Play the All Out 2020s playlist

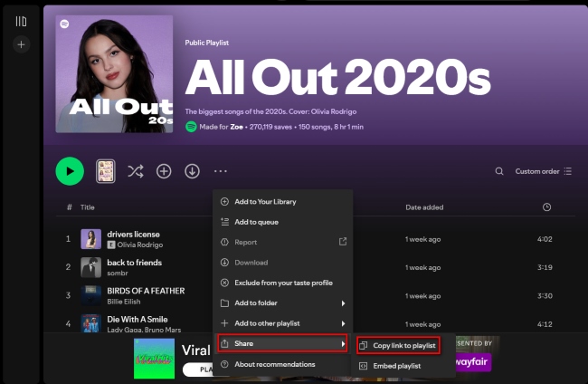pos(70,171)
